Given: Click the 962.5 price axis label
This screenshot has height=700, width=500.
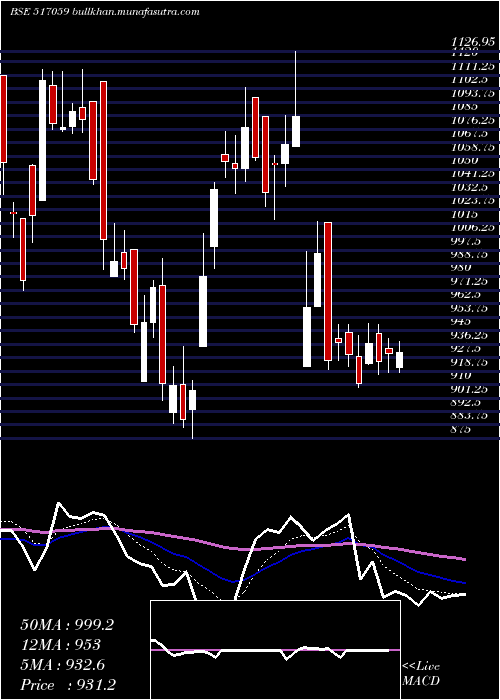Looking at the screenshot, I should point(466,294).
